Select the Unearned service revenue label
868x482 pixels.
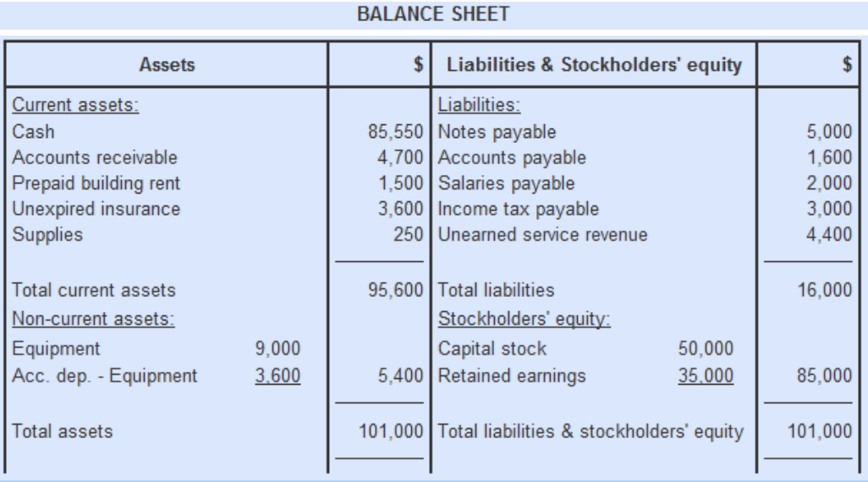(542, 234)
